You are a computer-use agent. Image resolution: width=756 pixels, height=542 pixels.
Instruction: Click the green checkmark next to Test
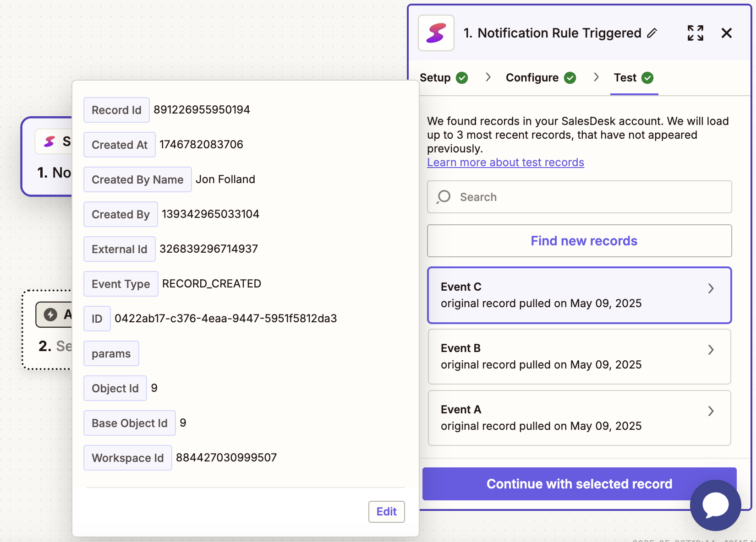[648, 78]
